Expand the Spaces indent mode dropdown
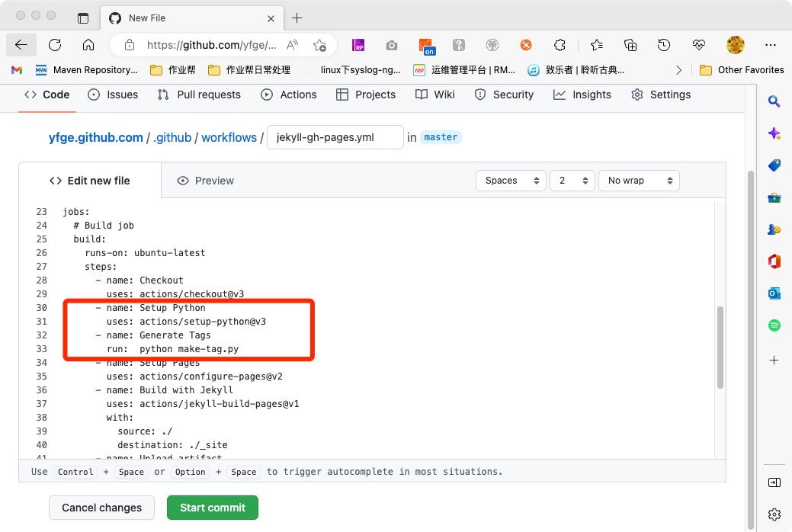 tap(511, 181)
